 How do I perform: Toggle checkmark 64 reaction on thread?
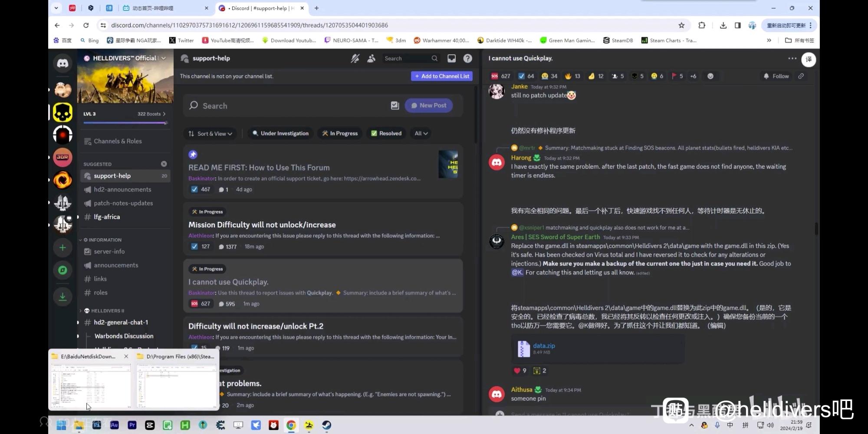point(526,76)
